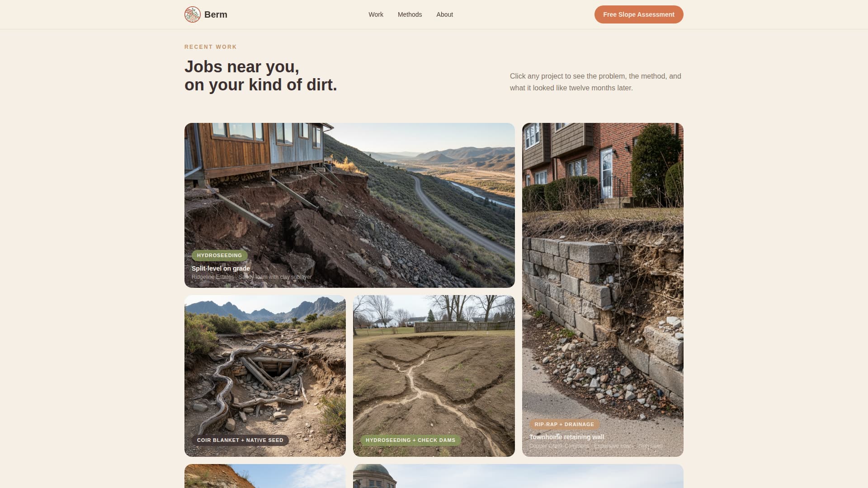The width and height of the screenshot is (868, 488).
Task: Click the Ridgeline Estates subtitle text
Action: (x=212, y=277)
